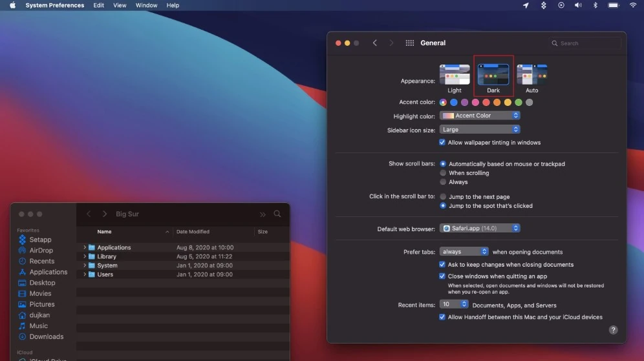Open the Bluetooth menu bar icon
The height and width of the screenshot is (361, 644).
[595, 5]
